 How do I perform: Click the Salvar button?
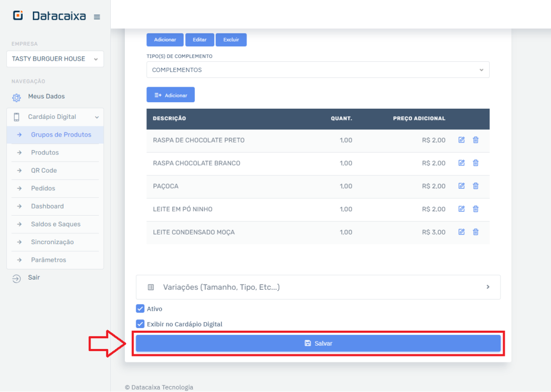pyautogui.click(x=318, y=343)
